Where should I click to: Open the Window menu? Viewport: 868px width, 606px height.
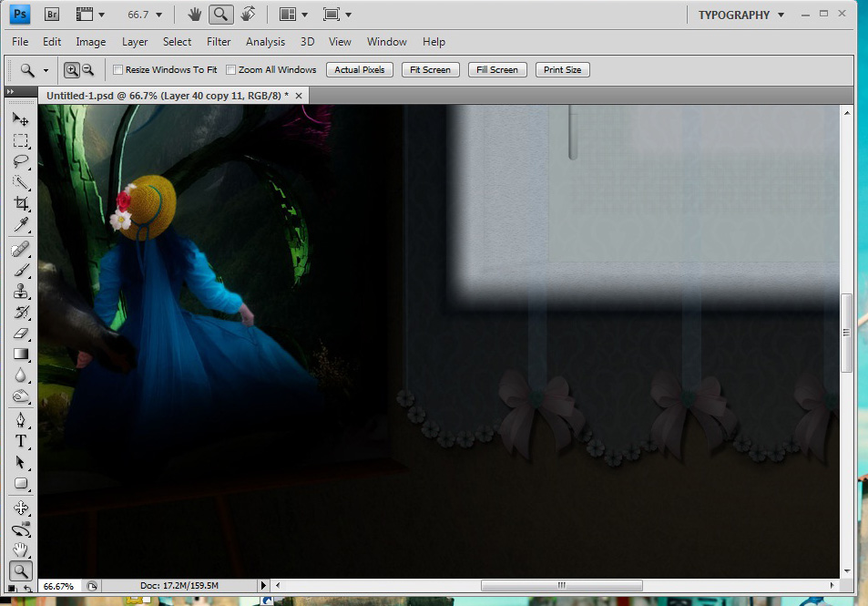point(386,42)
